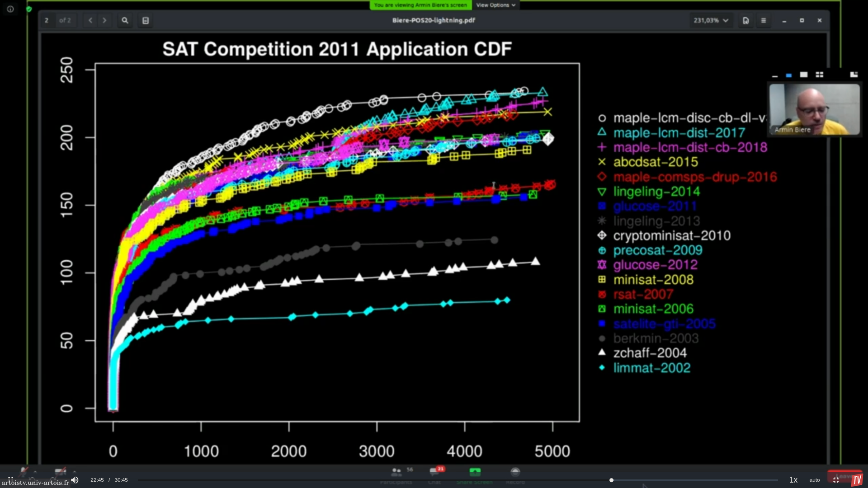Click the PDF file options document icon
868x488 pixels.
point(746,20)
